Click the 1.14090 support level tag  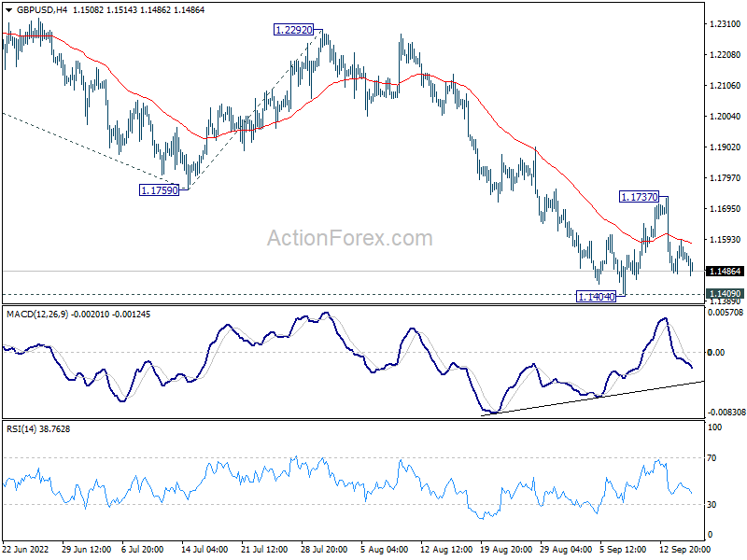[725, 293]
